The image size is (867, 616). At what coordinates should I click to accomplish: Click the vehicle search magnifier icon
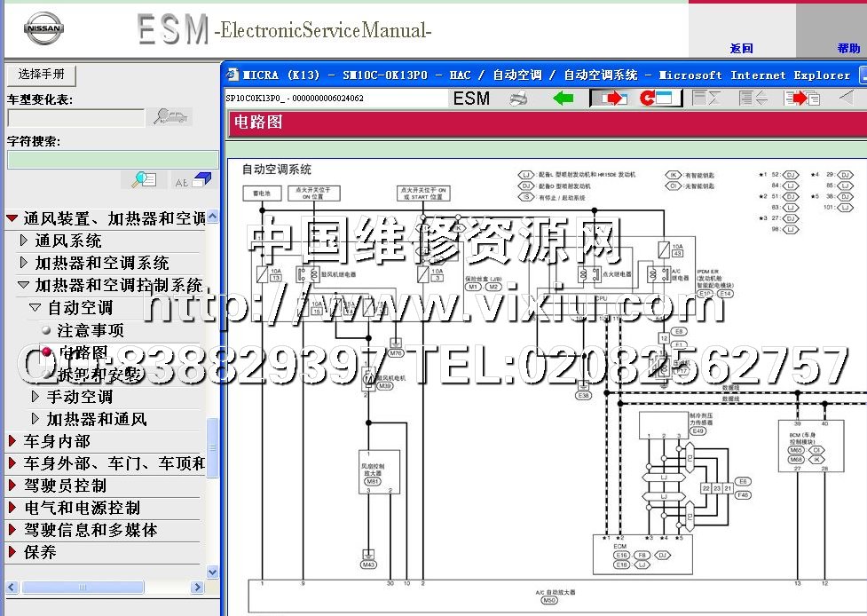pyautogui.click(x=169, y=116)
